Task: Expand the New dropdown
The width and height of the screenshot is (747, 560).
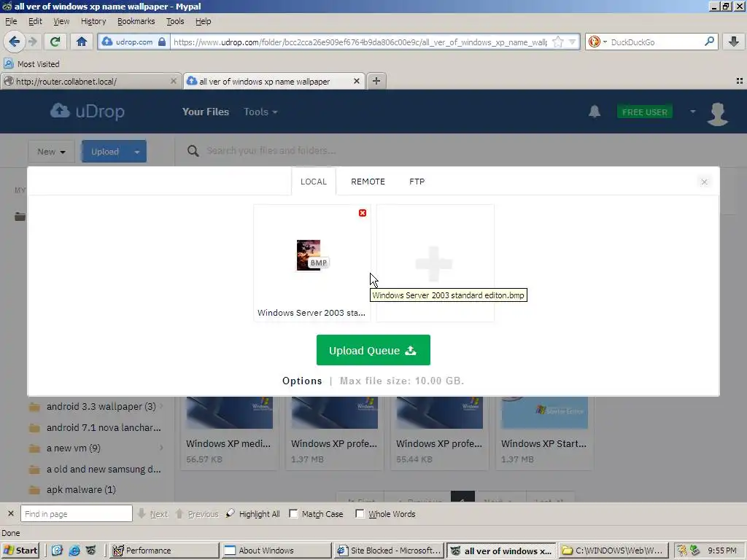Action: [51, 152]
